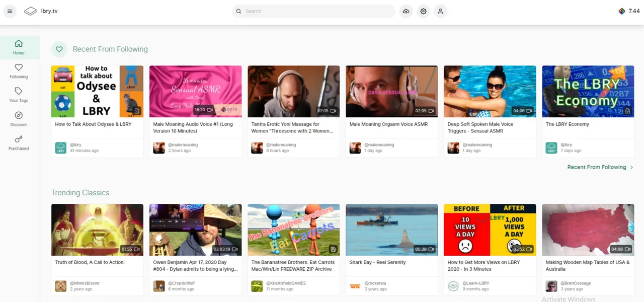Click title Shark Bay - Reel Serenity

(377, 262)
